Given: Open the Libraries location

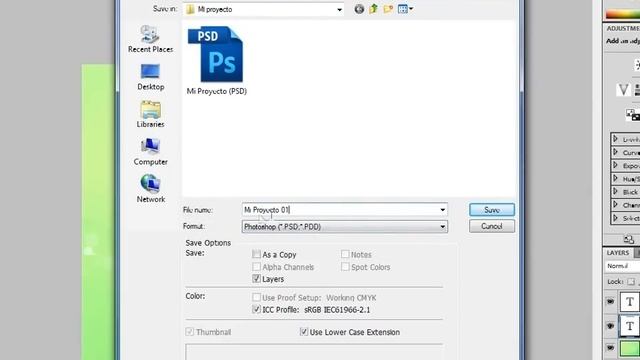Looking at the screenshot, I should pyautogui.click(x=150, y=115).
